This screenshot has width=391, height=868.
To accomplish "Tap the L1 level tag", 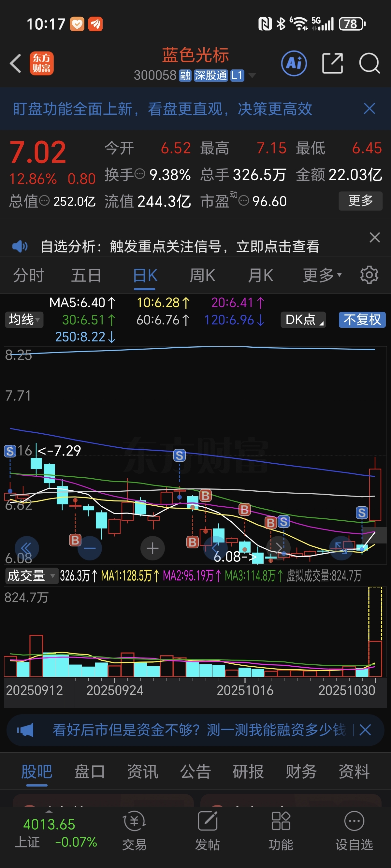I will click(x=237, y=76).
